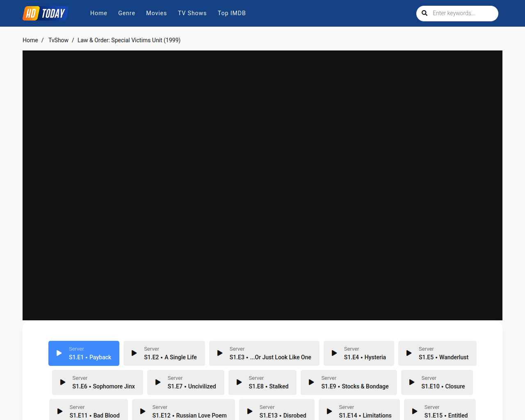Select episode title S1.E8 • Stalked
The image size is (525, 420).
click(x=269, y=386)
